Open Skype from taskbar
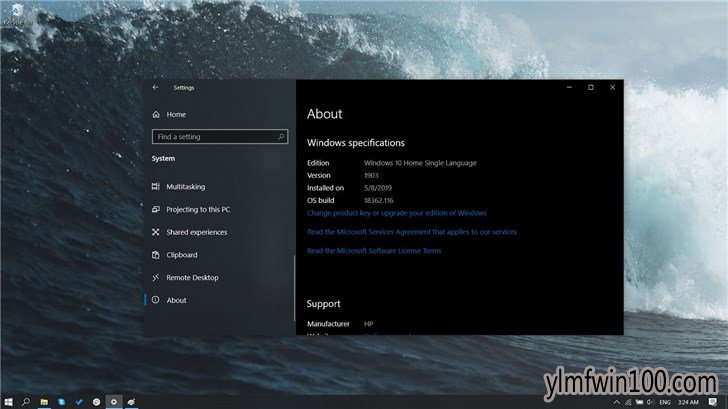 coord(61,402)
